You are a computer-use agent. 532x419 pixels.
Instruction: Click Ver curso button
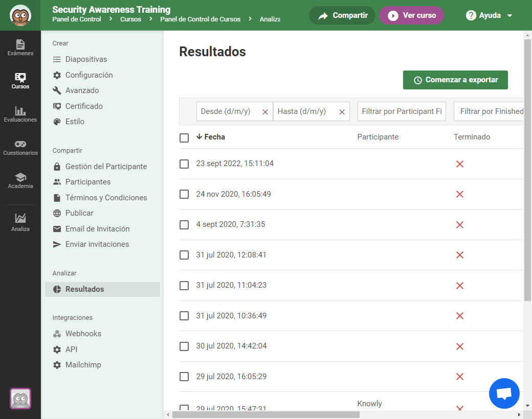pyautogui.click(x=412, y=15)
